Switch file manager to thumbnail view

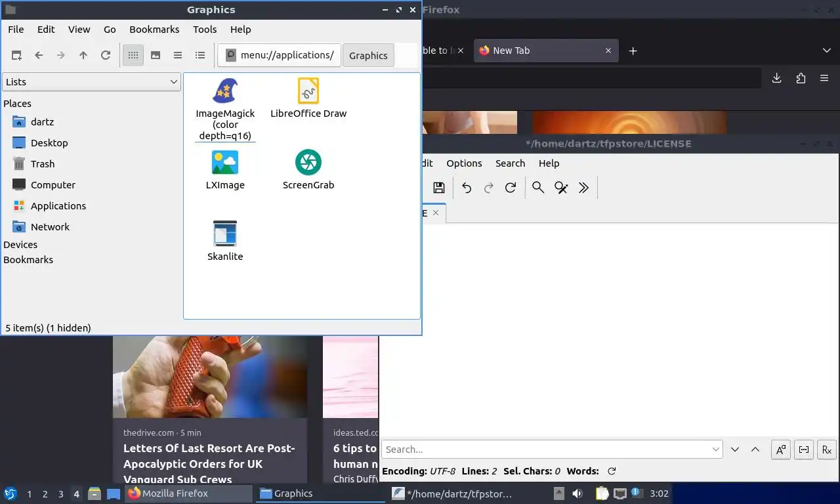pyautogui.click(x=156, y=55)
